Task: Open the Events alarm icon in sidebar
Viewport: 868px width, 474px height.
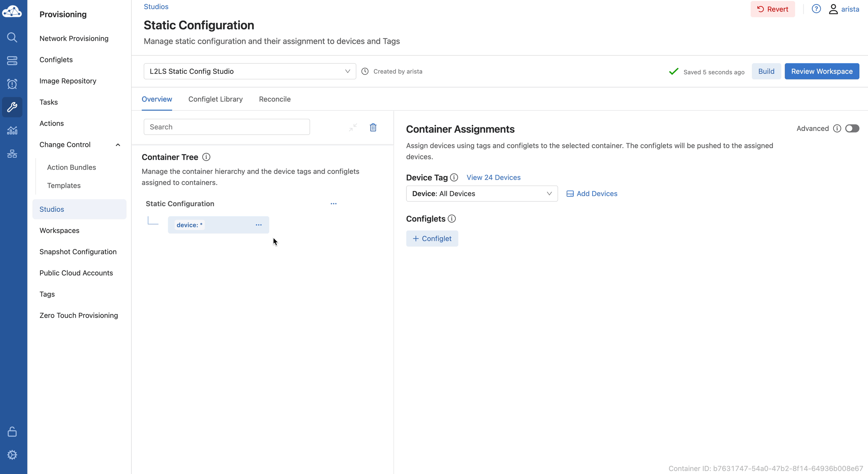Action: coord(12,84)
